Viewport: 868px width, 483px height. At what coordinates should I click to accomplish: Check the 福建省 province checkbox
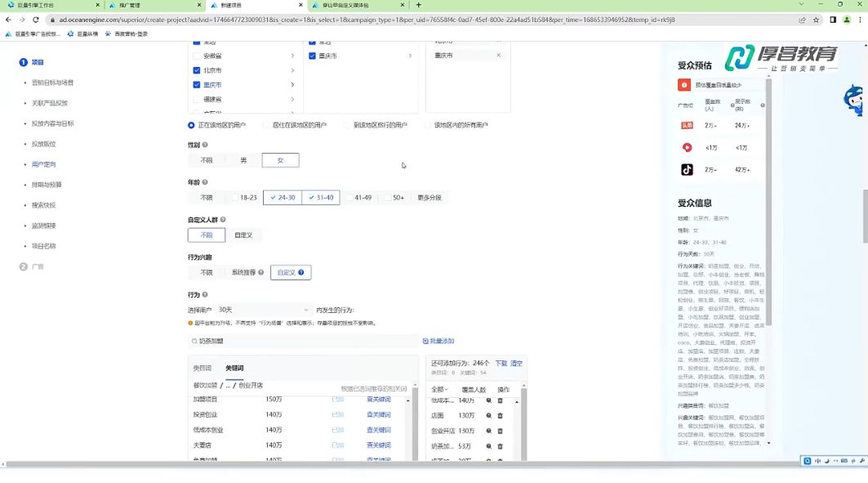(197, 99)
